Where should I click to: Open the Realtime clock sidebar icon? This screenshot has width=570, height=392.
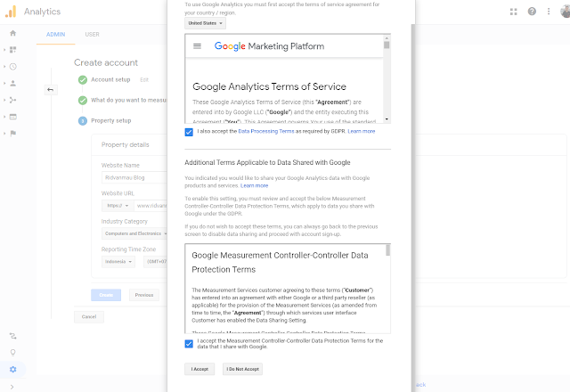[x=13, y=67]
